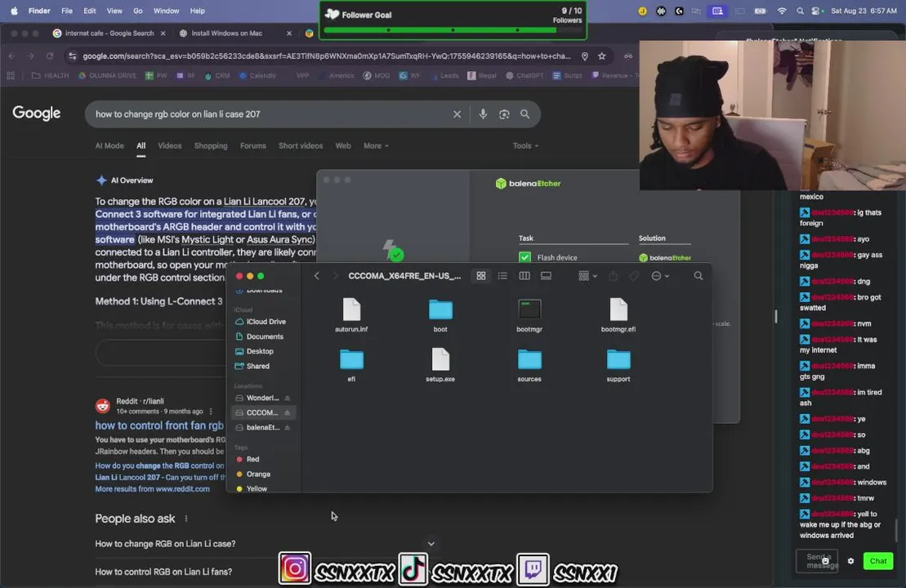Close the 'internet cafe - Google Search' tab

(163, 33)
